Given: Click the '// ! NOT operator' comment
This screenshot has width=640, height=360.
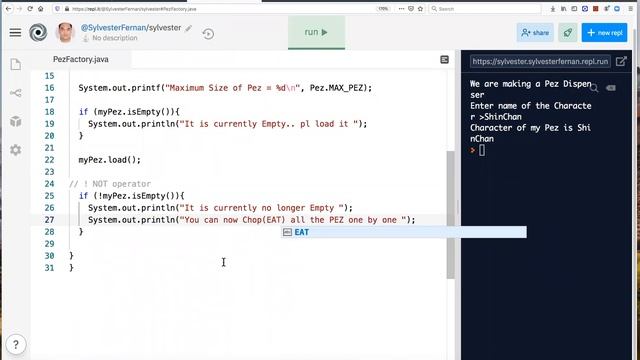Looking at the screenshot, I should click(x=110, y=184).
